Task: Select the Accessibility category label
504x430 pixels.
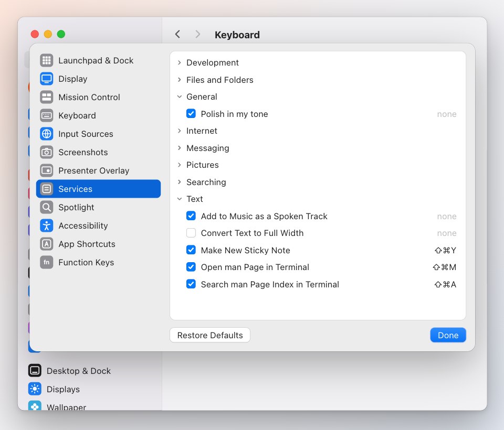Action: [x=83, y=226]
